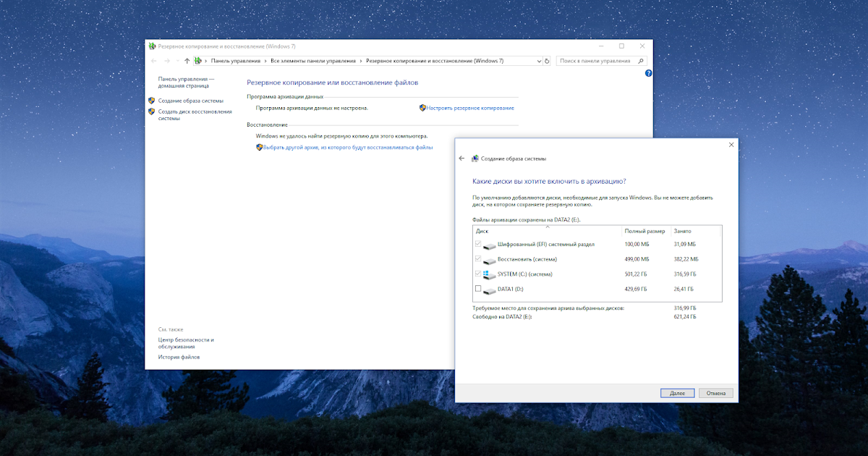Expand chevron before Панель управления breadcrumb
868x456 pixels.
pos(206,61)
